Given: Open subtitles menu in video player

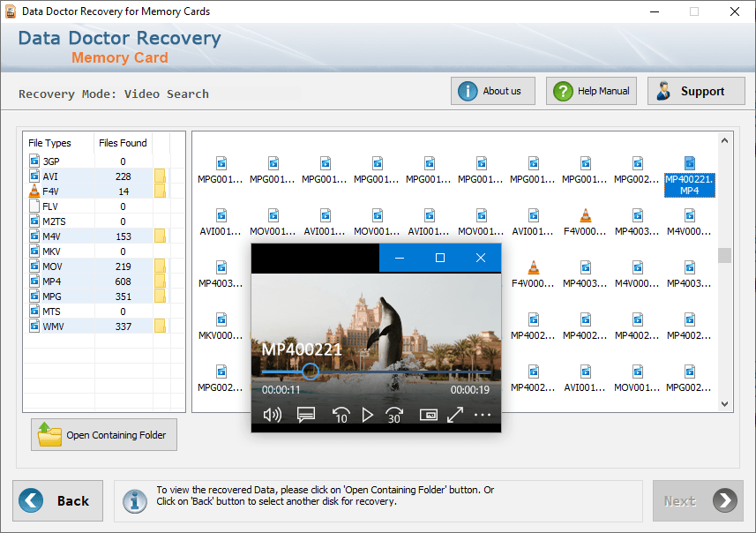Looking at the screenshot, I should point(306,415).
